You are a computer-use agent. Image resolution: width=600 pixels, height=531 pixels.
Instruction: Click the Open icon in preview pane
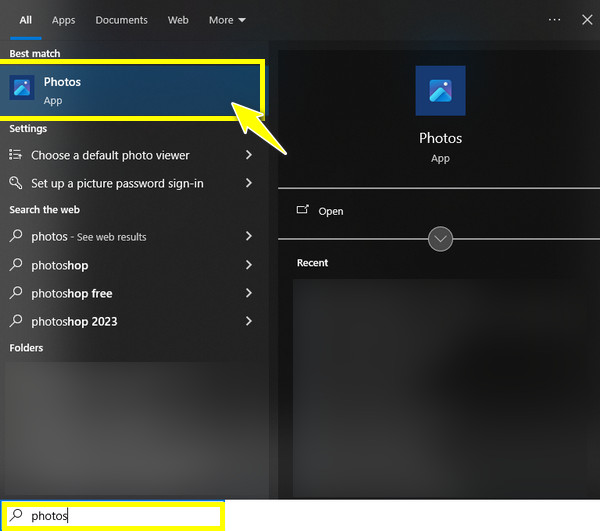[x=302, y=209]
